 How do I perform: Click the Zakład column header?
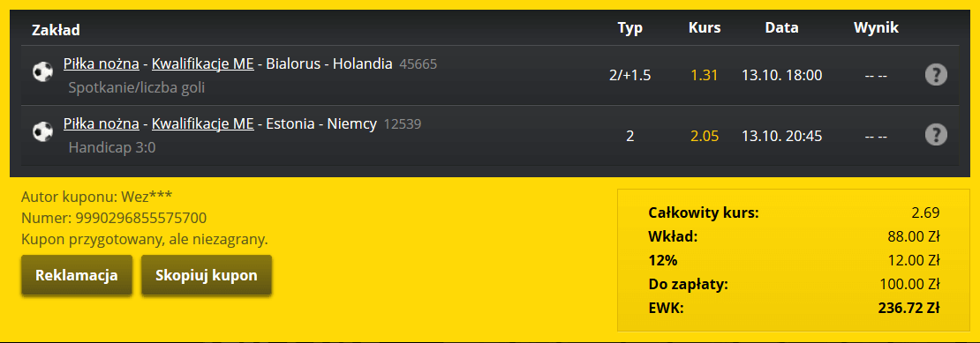click(56, 29)
